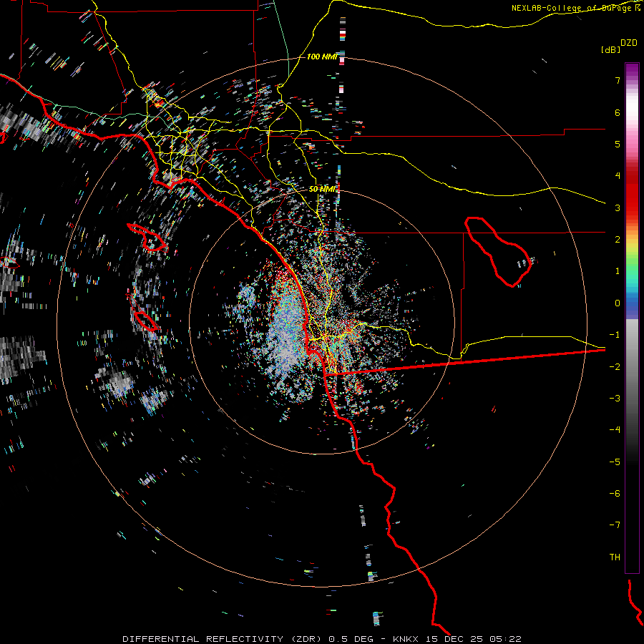Click the '-2' value on color scale
The height and width of the screenshot is (644, 644).
tap(615, 367)
